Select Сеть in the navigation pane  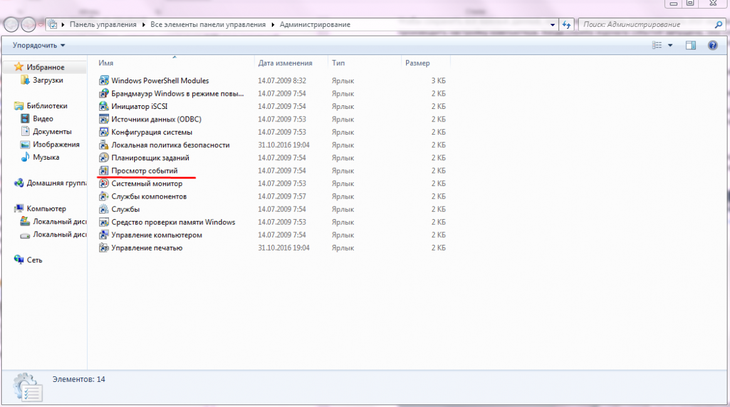point(28,260)
